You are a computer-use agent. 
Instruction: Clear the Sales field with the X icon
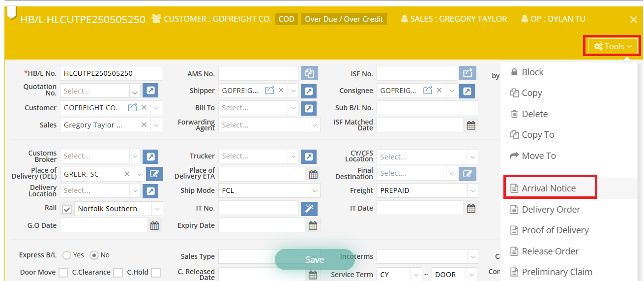click(x=144, y=125)
